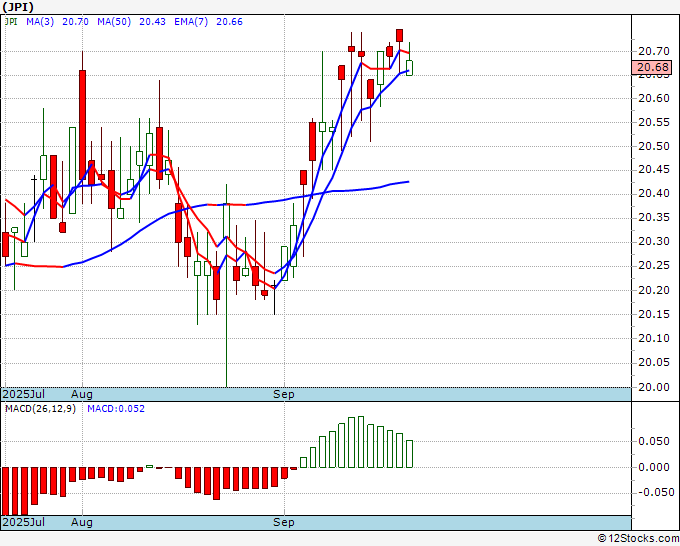Click the end of the MA(50) line
680x546 pixels.
point(408,182)
